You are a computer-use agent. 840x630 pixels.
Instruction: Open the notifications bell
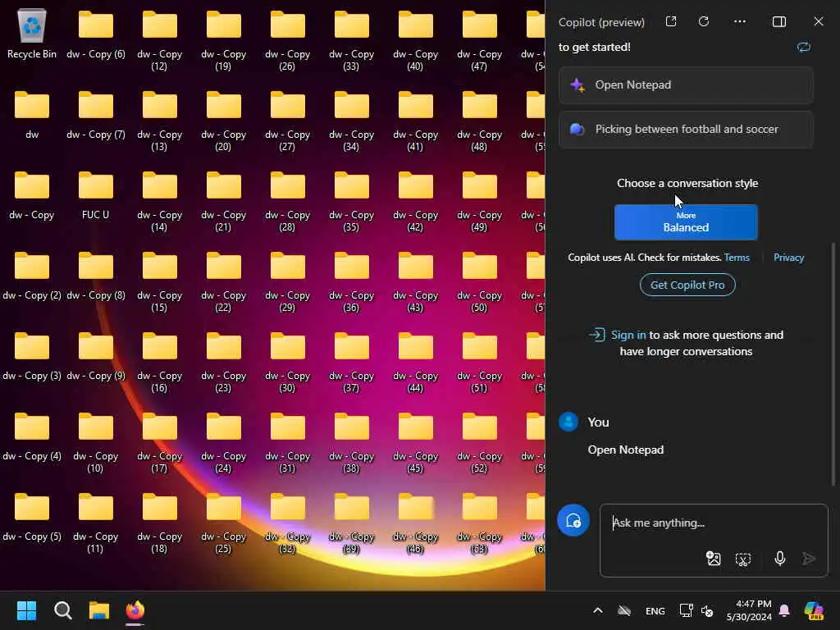click(784, 610)
